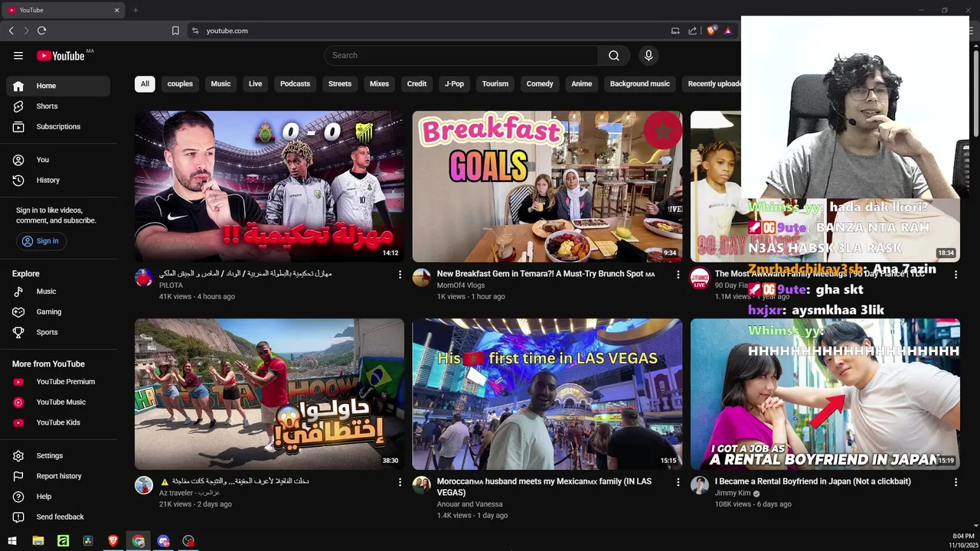
Task: Open New Breakfast Gem in Temara video title
Action: [546, 274]
